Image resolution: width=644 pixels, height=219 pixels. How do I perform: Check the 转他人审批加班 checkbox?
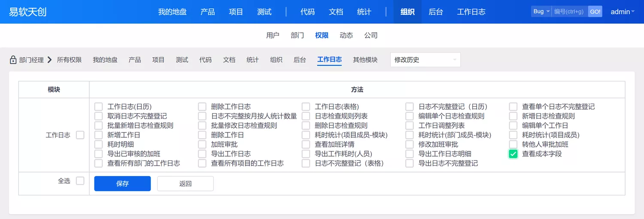[x=513, y=145]
